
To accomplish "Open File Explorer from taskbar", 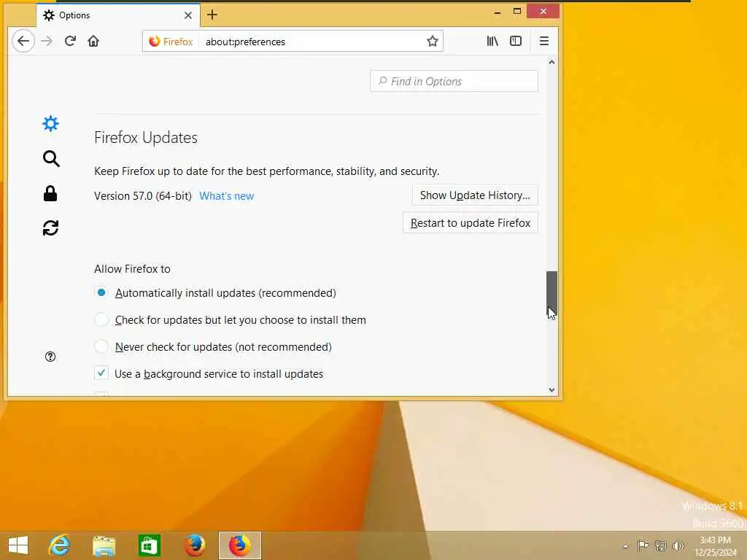I will [x=104, y=545].
